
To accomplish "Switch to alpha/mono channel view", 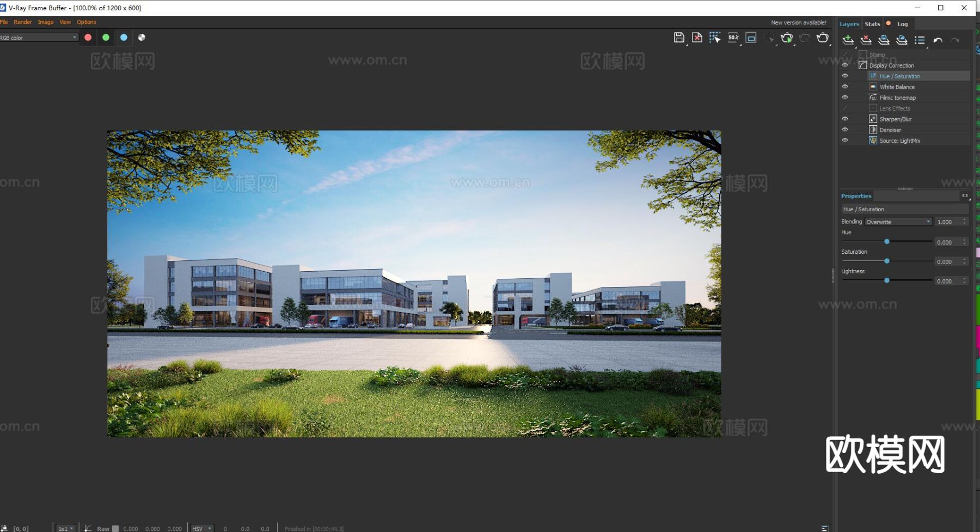I will (142, 38).
